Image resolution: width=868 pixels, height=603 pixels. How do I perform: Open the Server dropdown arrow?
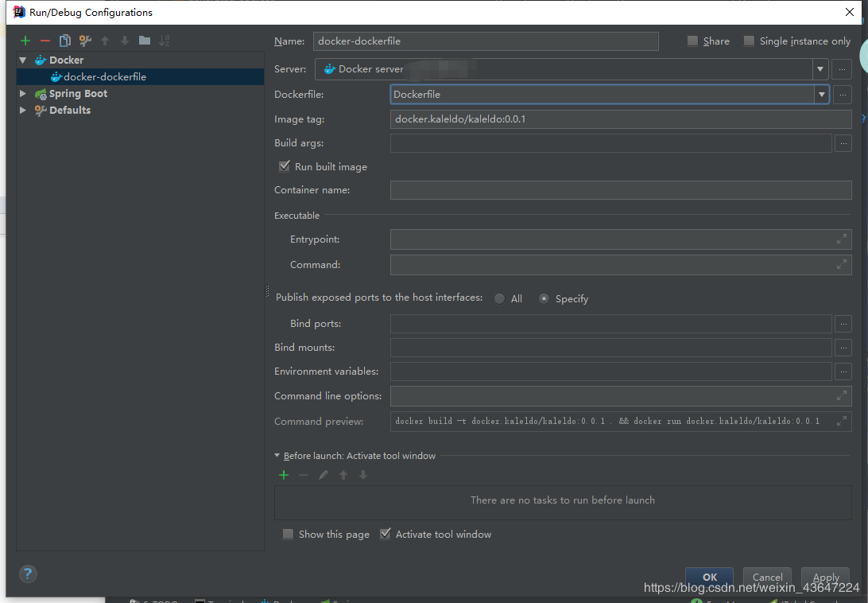820,69
